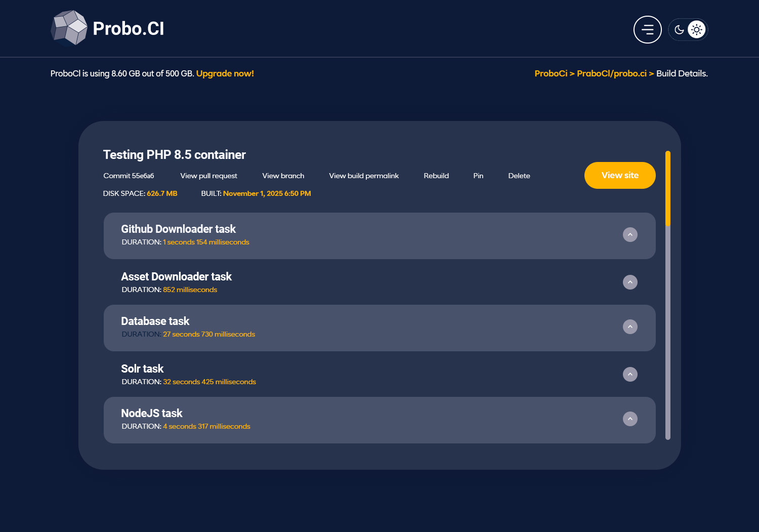Click View branch

[283, 176]
